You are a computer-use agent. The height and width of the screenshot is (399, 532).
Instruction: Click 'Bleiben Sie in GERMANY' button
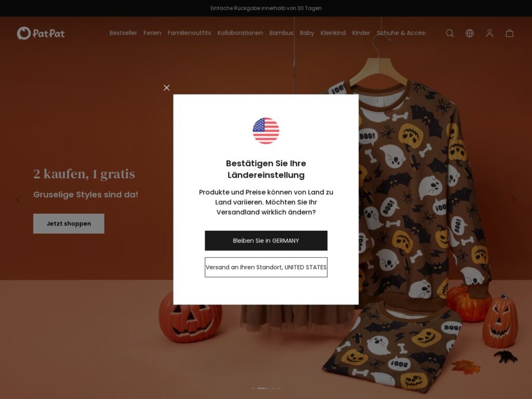click(266, 241)
